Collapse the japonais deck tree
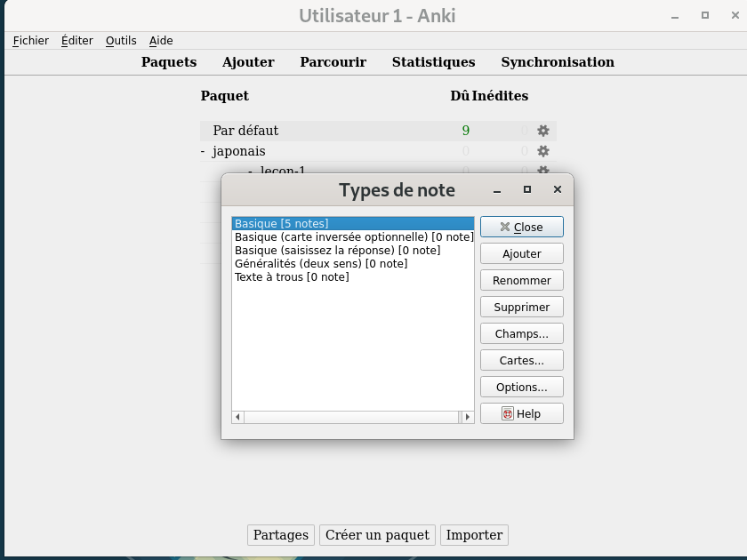 pyautogui.click(x=203, y=151)
